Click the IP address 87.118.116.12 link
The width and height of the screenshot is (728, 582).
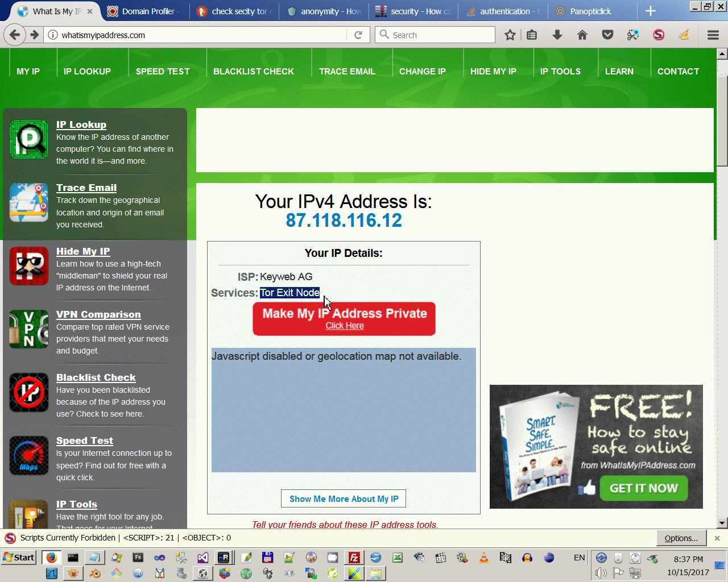[x=344, y=221]
